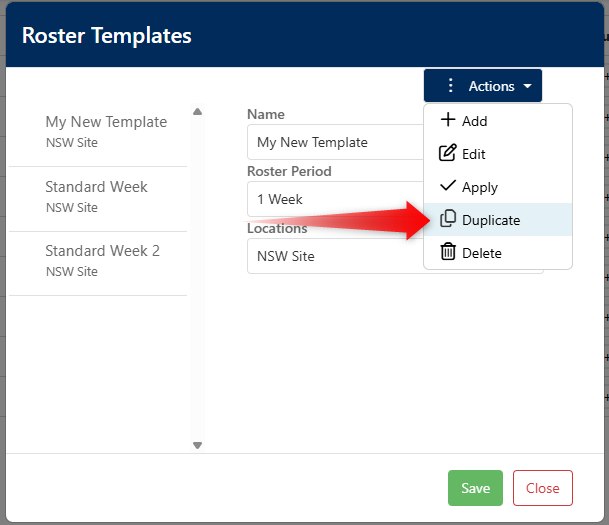Open the Standard Week template
The image size is (609, 525).
(x=96, y=196)
